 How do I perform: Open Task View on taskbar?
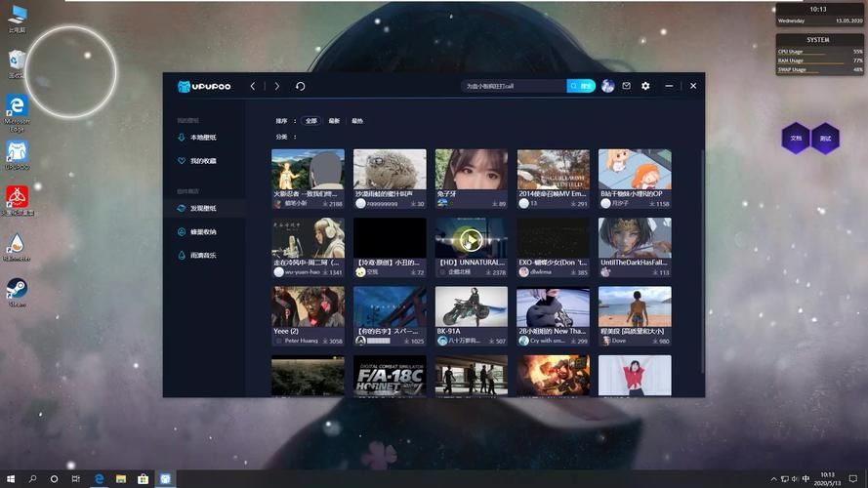(76, 478)
